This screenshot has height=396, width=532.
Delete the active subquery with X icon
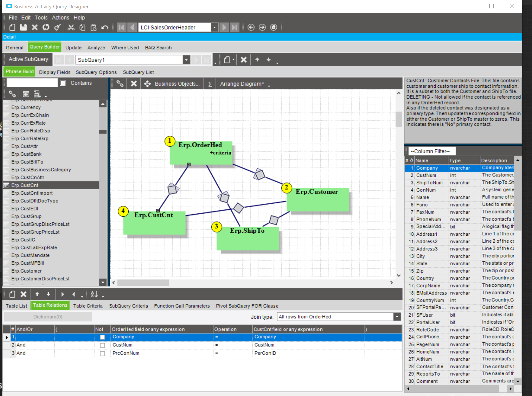[x=244, y=60]
